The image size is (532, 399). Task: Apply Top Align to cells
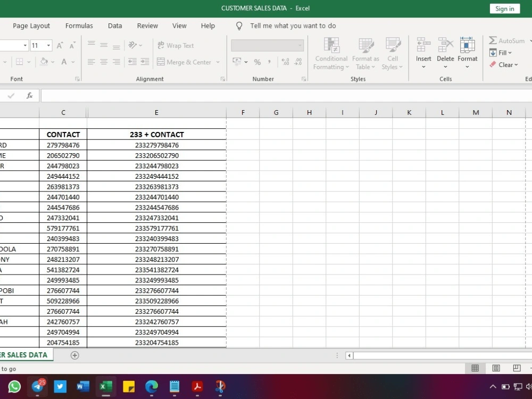pyautogui.click(x=92, y=44)
